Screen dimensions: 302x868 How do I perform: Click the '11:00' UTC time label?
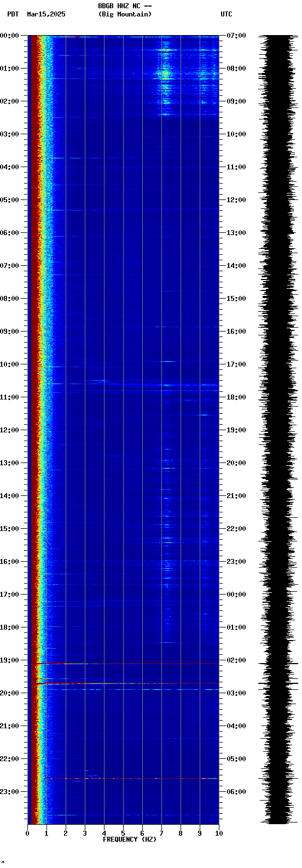(236, 167)
